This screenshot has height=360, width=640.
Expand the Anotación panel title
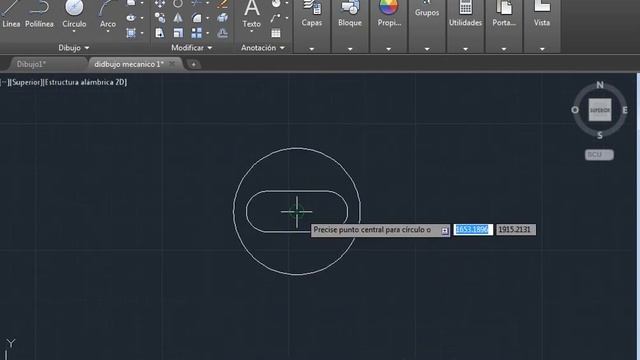(x=263, y=48)
